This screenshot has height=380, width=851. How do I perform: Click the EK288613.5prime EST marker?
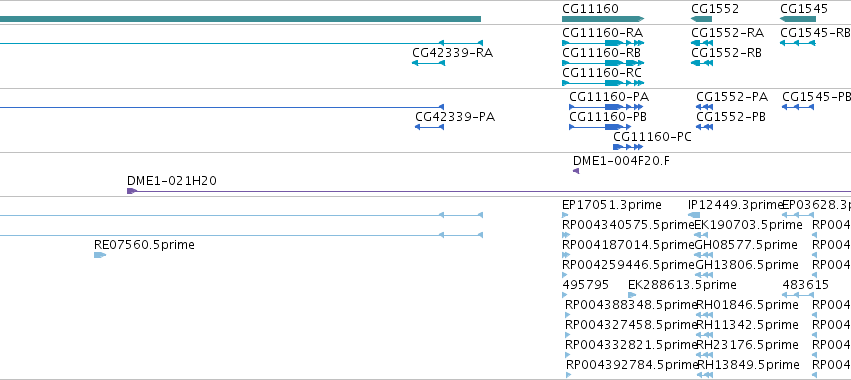(x=632, y=295)
